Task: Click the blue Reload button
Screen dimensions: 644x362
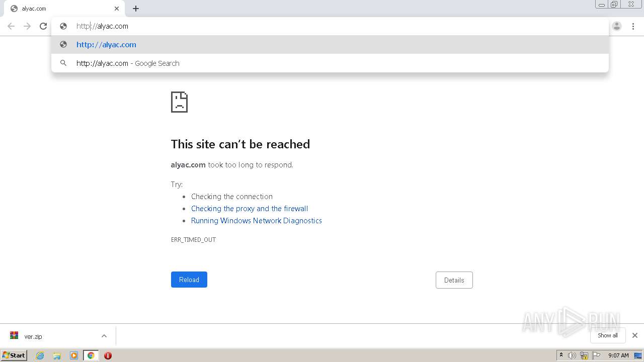Action: point(189,280)
